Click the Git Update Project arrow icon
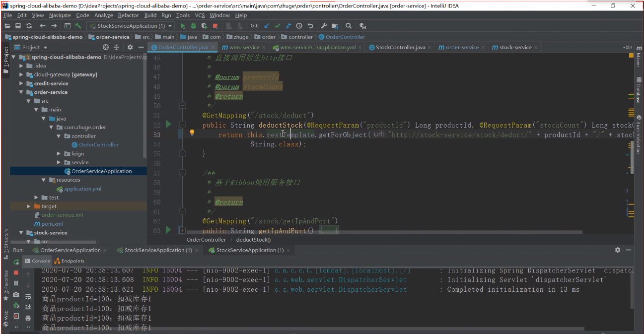Image resolution: width=644 pixels, height=334 pixels. tap(267, 26)
